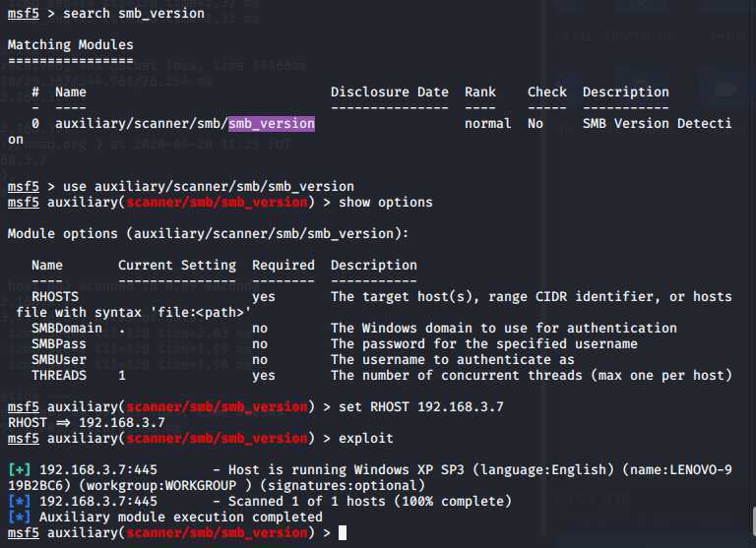756x548 pixels.
Task: Click the 'normal' rank value
Action: pyautogui.click(x=488, y=124)
